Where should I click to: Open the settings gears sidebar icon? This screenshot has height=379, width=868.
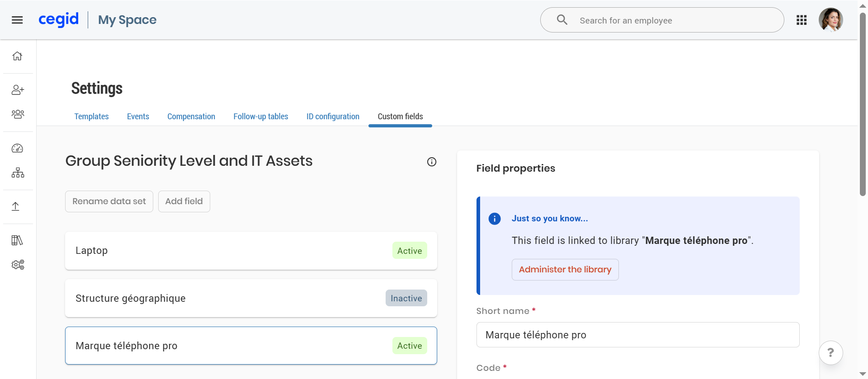18,265
